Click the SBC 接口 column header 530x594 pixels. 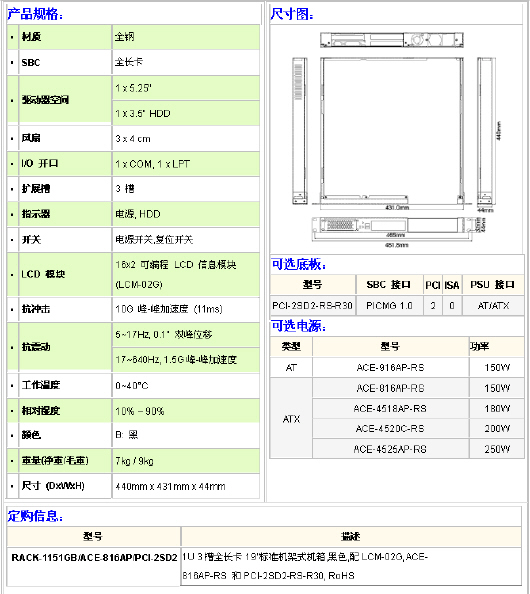(x=389, y=284)
